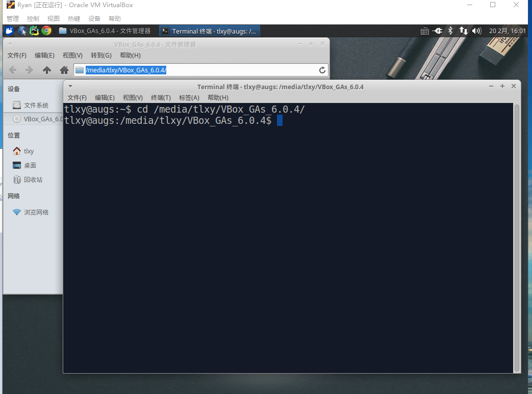
Task: Open the network connections tray icon
Action: coord(464,31)
